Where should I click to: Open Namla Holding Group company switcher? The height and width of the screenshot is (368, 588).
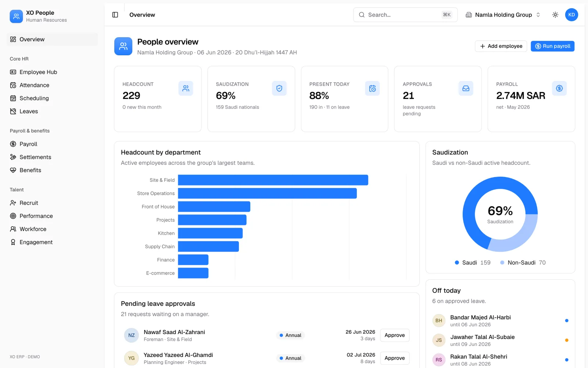(x=503, y=15)
